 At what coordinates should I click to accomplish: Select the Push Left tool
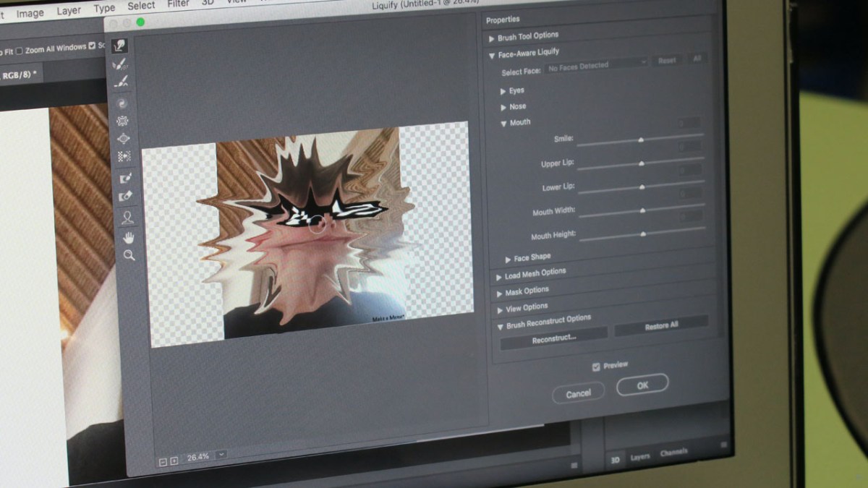point(124,155)
